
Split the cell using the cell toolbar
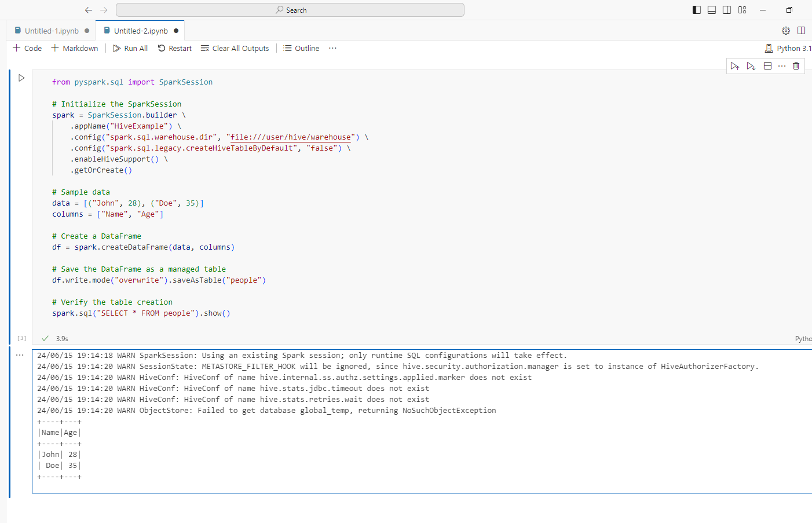(767, 66)
